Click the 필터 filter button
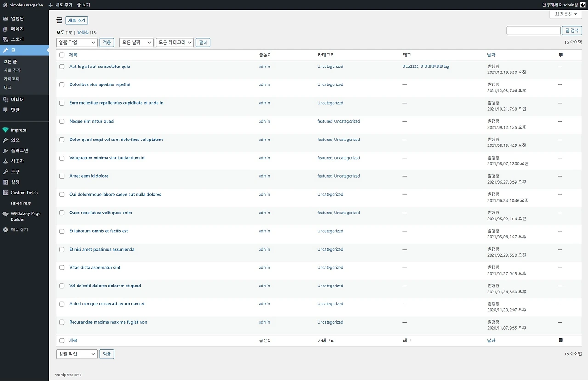 pyautogui.click(x=203, y=42)
